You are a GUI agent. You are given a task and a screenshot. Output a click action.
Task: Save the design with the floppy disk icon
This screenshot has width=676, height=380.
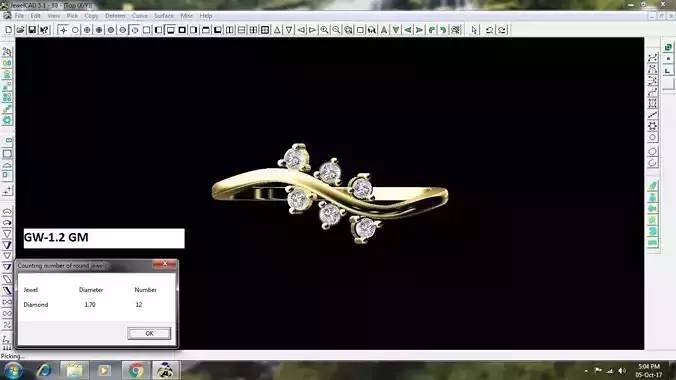pyautogui.click(x=32, y=30)
